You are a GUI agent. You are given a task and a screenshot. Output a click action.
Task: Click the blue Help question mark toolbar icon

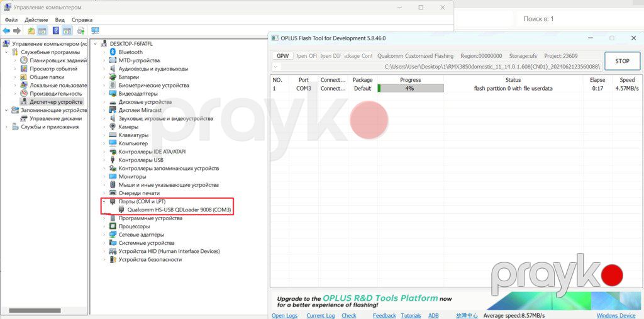click(56, 31)
